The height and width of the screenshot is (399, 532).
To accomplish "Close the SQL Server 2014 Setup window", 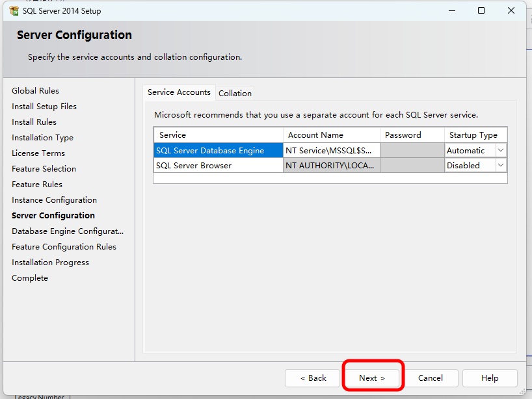I will pyautogui.click(x=512, y=10).
